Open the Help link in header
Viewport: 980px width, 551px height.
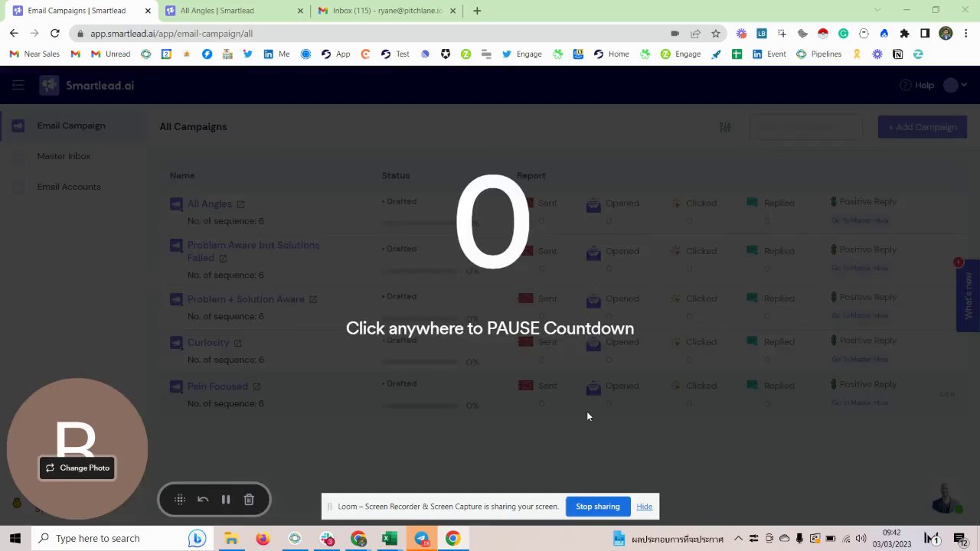tap(917, 86)
